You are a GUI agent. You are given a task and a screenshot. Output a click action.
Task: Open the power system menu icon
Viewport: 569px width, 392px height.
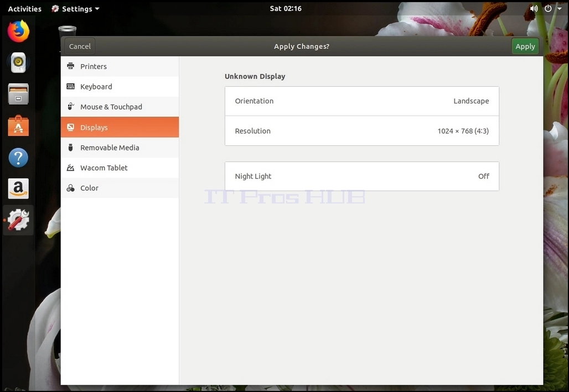tap(548, 9)
